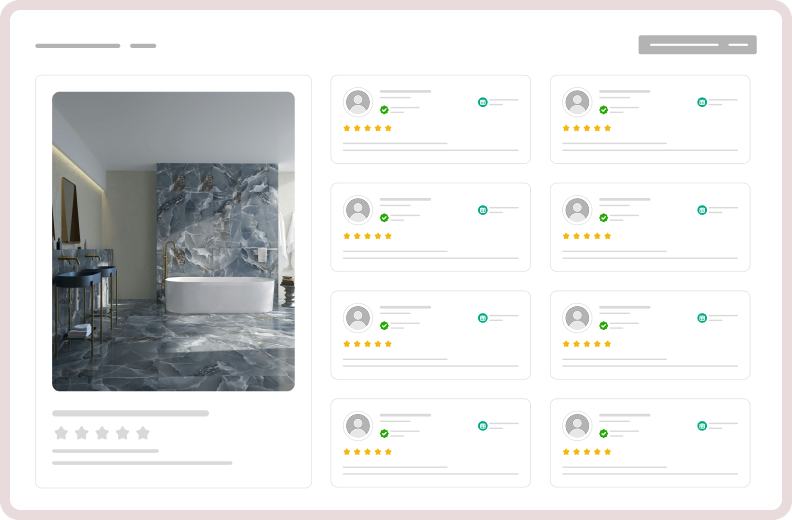Click the calendar icon in the bottom left-column review
This screenshot has width=792, height=520.
click(x=482, y=426)
